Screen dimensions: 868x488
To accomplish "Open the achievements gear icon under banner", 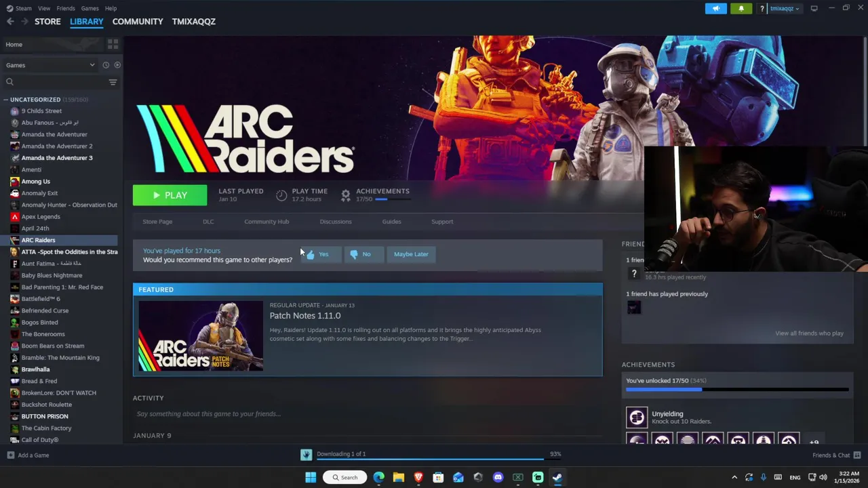I will [x=345, y=195].
